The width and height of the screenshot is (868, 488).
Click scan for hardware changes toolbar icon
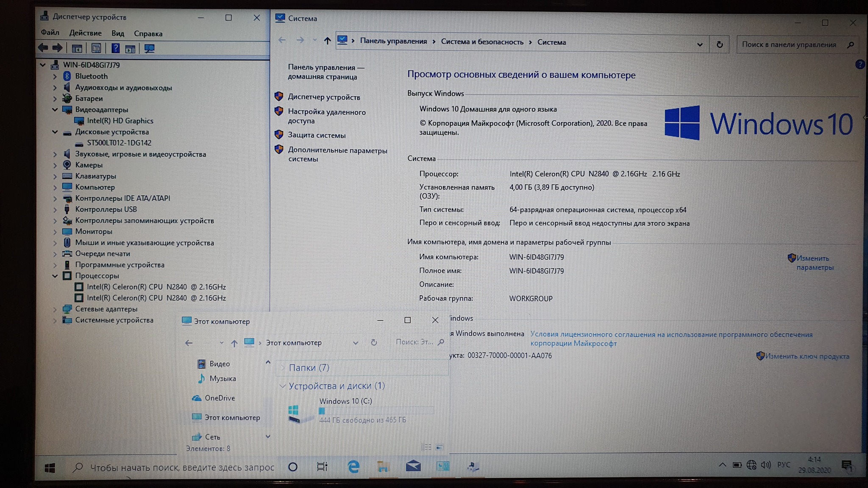pos(149,48)
